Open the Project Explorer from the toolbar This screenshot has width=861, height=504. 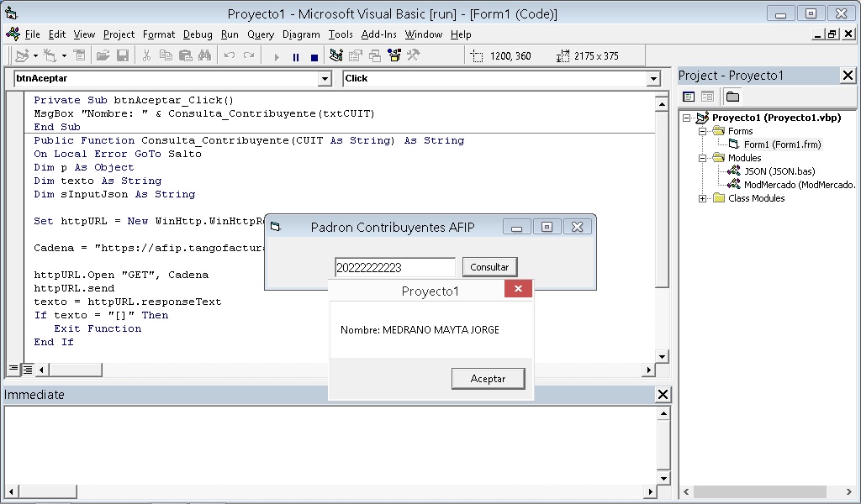[336, 55]
